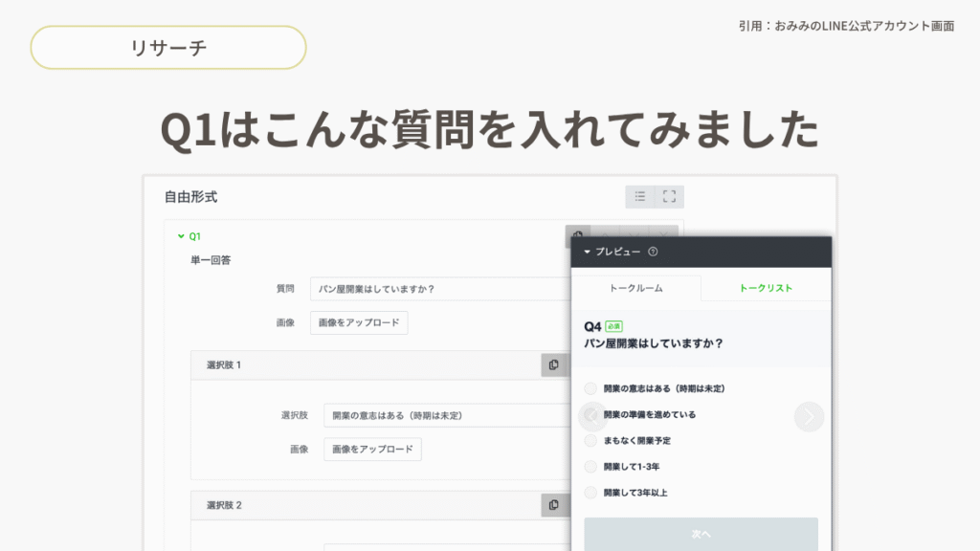
Task: Select radio option 開業して1-3年
Action: [590, 467]
